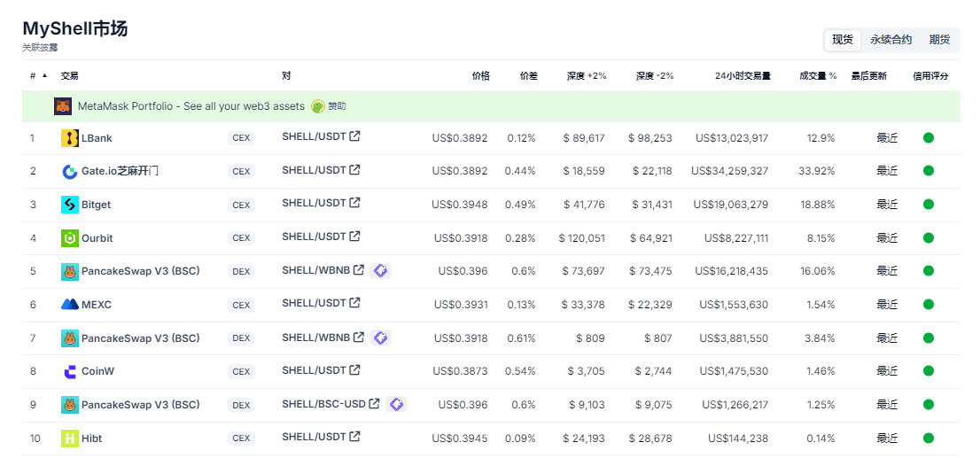
Task: Sort by the 价格 column header
Action: [480, 76]
